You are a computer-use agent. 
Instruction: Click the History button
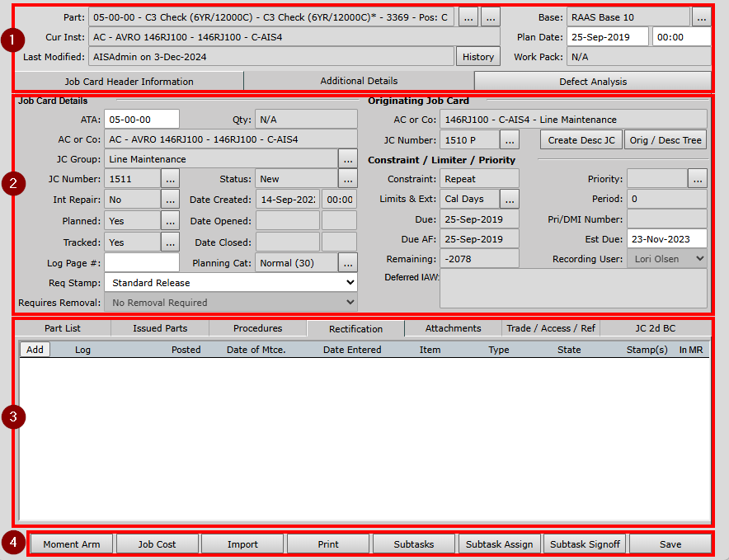[478, 57]
